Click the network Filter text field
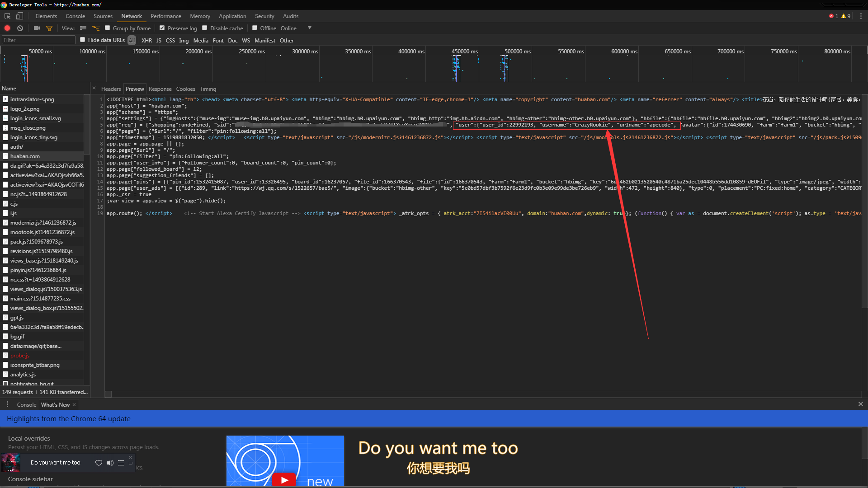The image size is (868, 488). point(38,40)
